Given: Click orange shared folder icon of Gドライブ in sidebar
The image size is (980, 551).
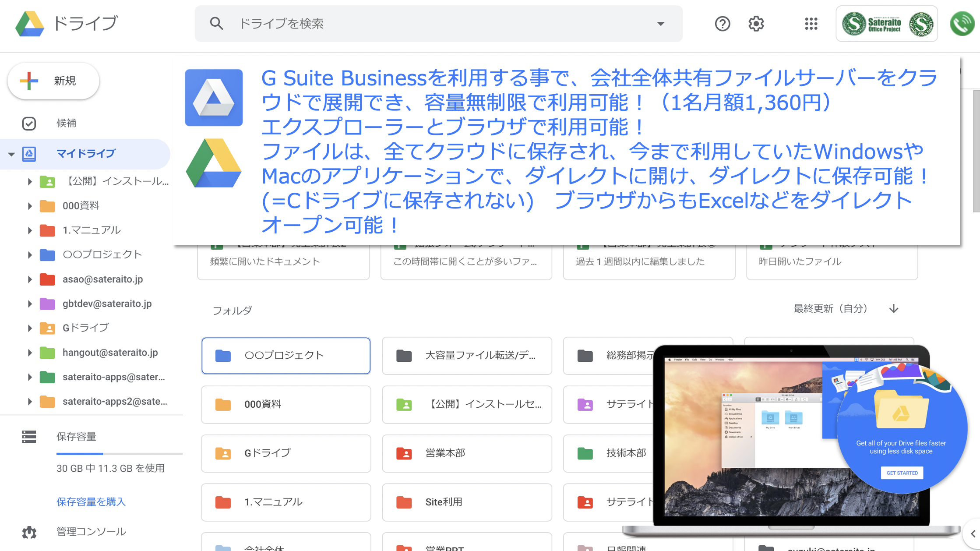Looking at the screenshot, I should click(x=47, y=328).
